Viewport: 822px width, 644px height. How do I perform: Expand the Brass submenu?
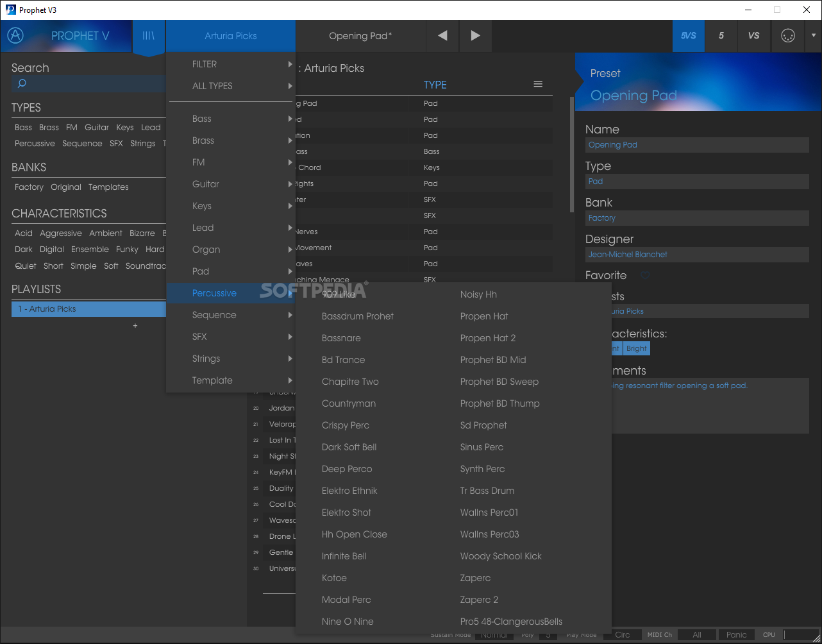tap(231, 140)
